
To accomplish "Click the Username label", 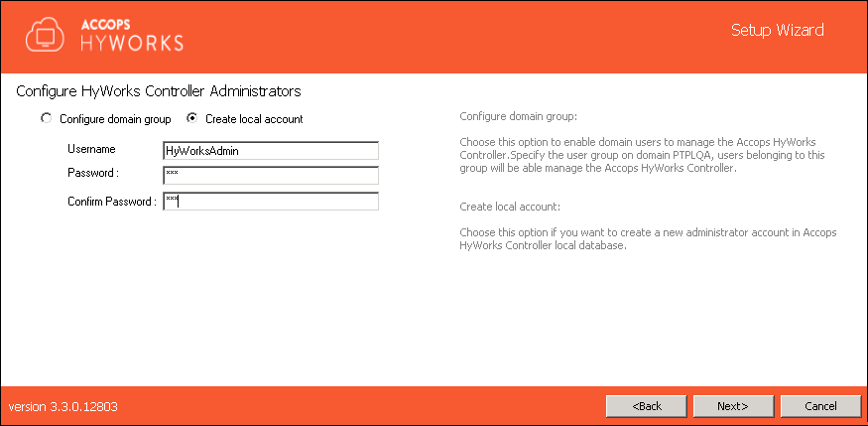I will [91, 149].
